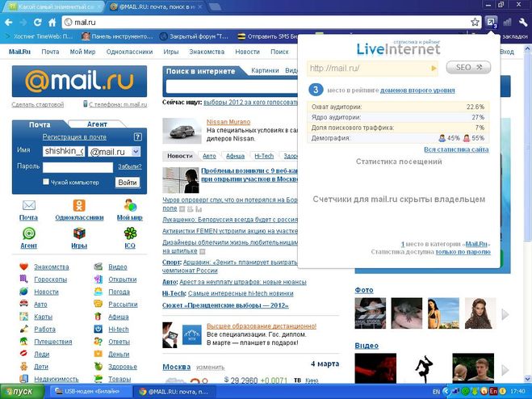Click the Забыли? password link
This screenshot has width=532, height=399.
coord(130,166)
